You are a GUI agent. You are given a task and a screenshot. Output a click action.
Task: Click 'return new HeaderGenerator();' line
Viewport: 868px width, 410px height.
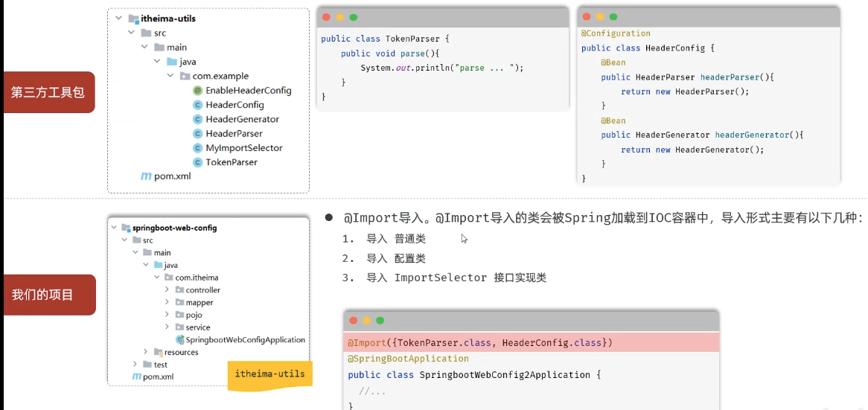click(692, 150)
